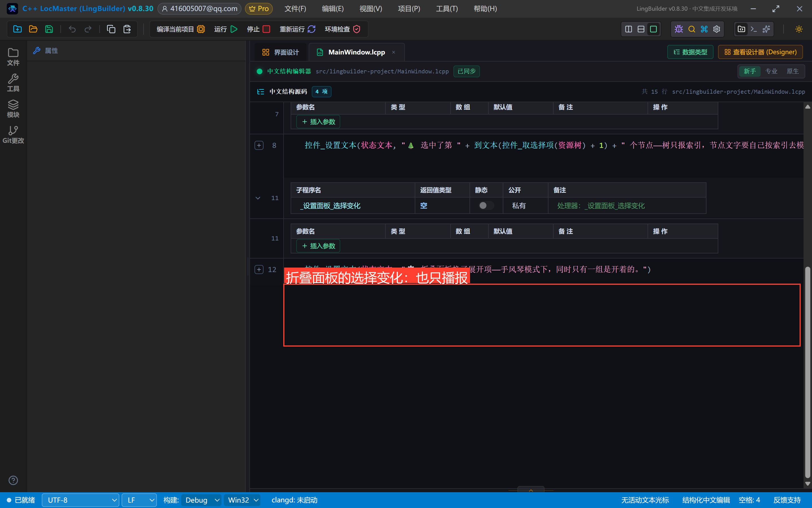The width and height of the screenshot is (812, 508).
Task: Open the UTF-8 encoding dropdown
Action: 81,500
